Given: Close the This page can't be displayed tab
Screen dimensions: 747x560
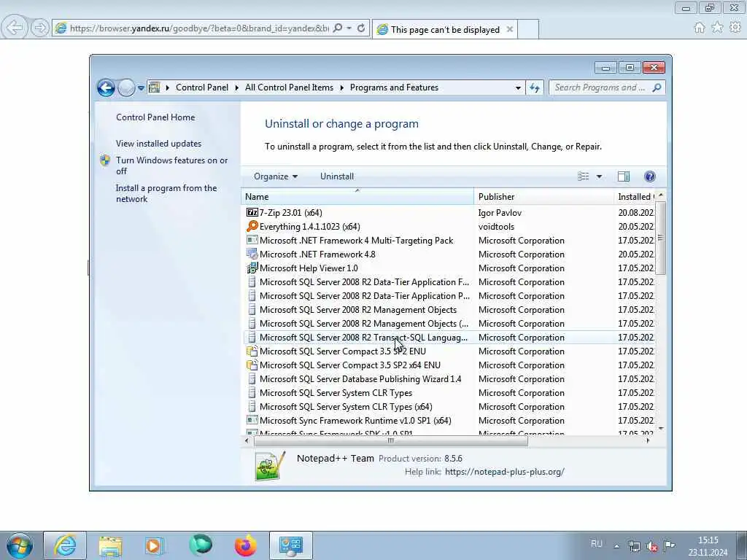Looking at the screenshot, I should point(510,29).
